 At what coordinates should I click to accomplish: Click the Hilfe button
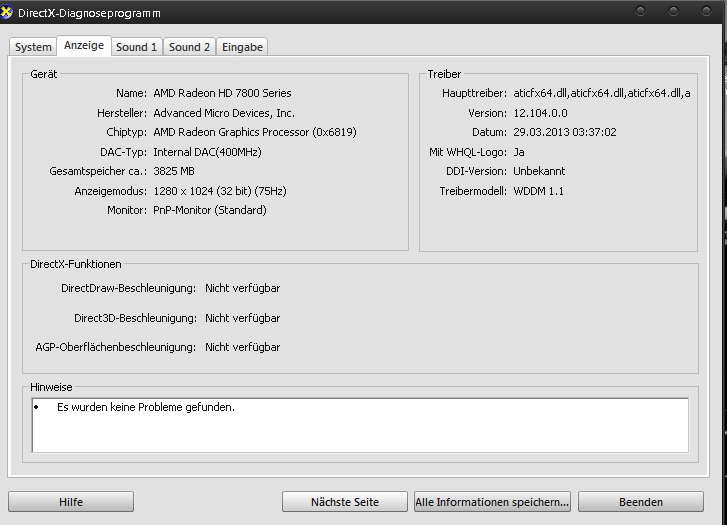point(71,502)
